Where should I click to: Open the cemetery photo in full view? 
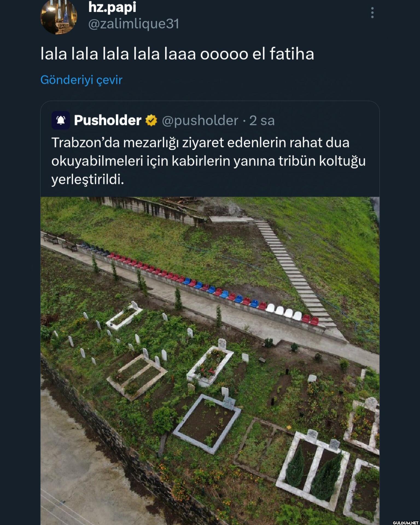coord(210,355)
